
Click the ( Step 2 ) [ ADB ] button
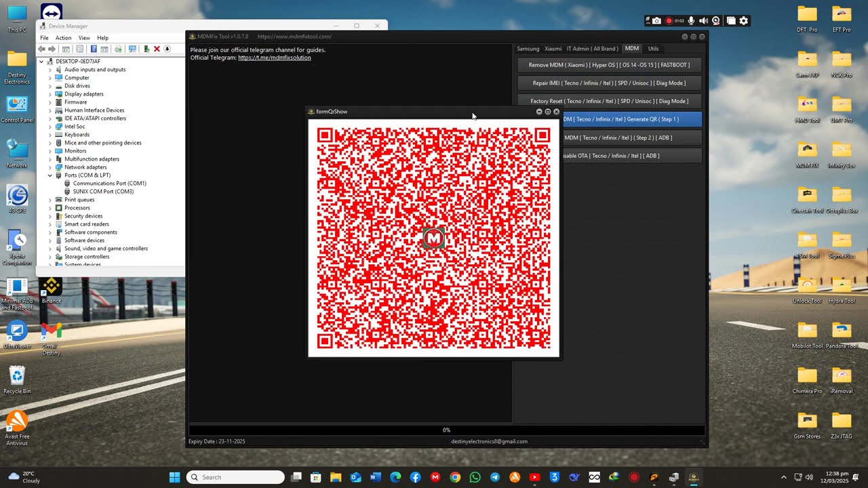(x=631, y=138)
